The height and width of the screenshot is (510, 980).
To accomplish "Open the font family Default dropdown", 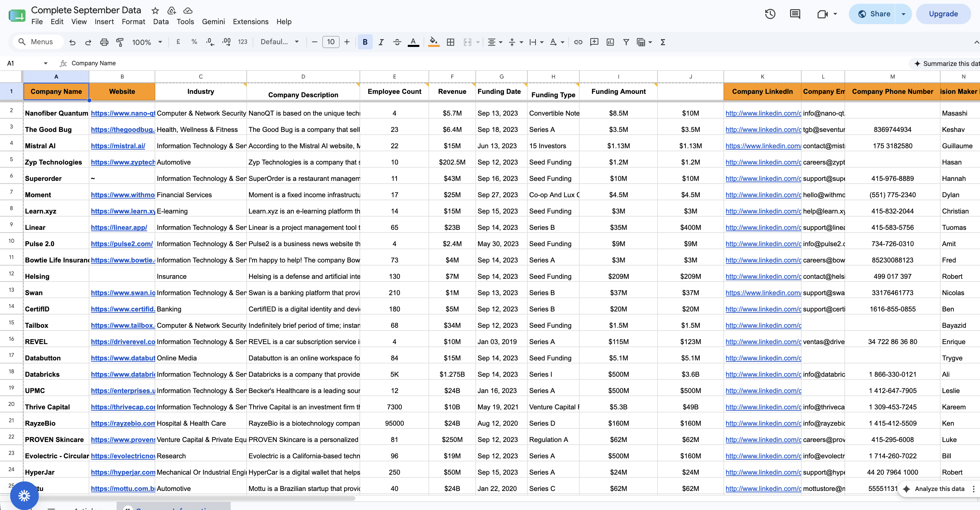I will tap(280, 42).
